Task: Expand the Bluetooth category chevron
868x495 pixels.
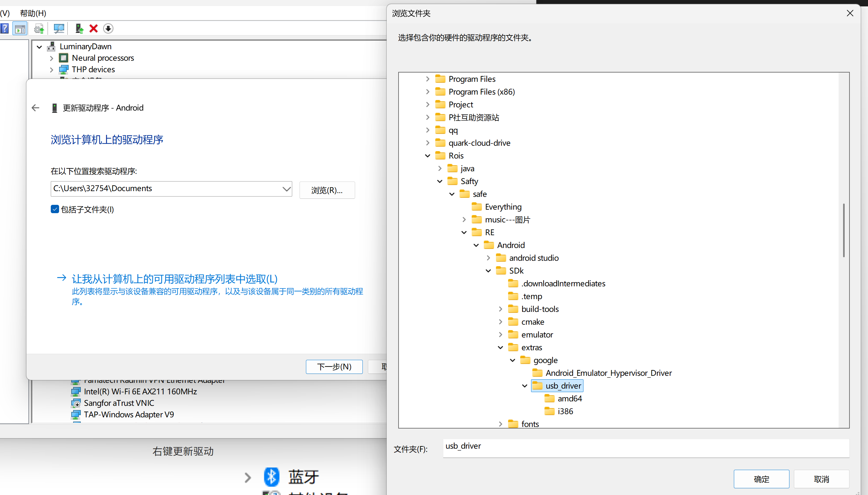Action: 248,477
